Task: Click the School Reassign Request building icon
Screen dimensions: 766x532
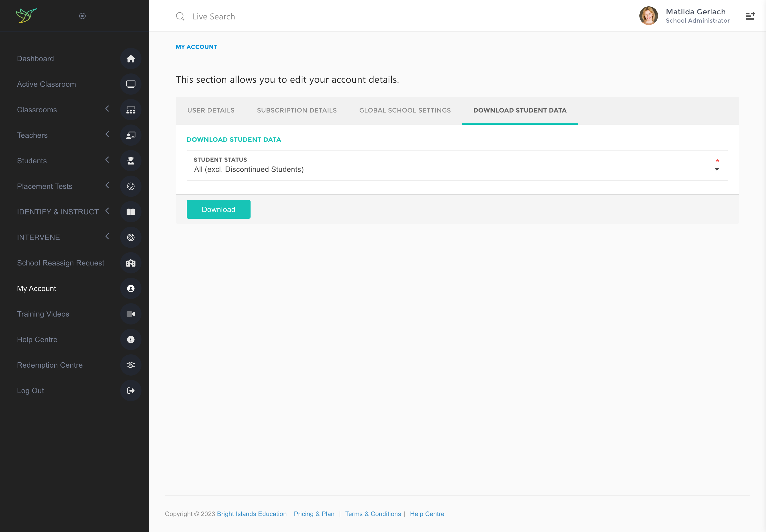Action: coord(131,263)
